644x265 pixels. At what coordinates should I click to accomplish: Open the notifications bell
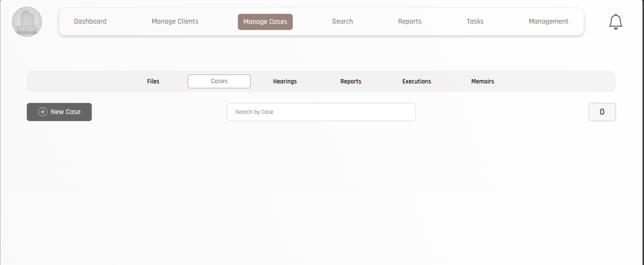pos(615,22)
